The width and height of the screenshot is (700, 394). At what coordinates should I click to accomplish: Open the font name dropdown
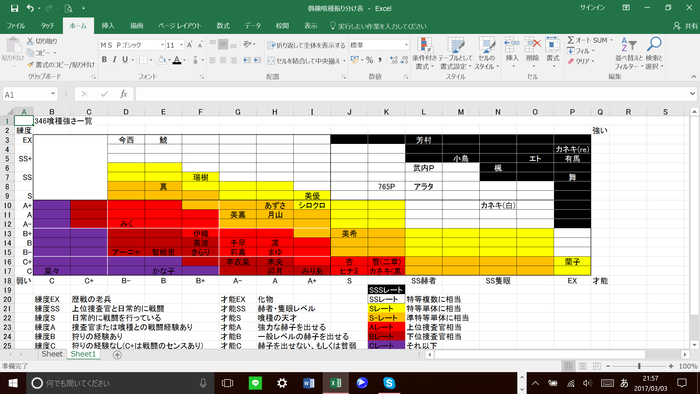(162, 45)
